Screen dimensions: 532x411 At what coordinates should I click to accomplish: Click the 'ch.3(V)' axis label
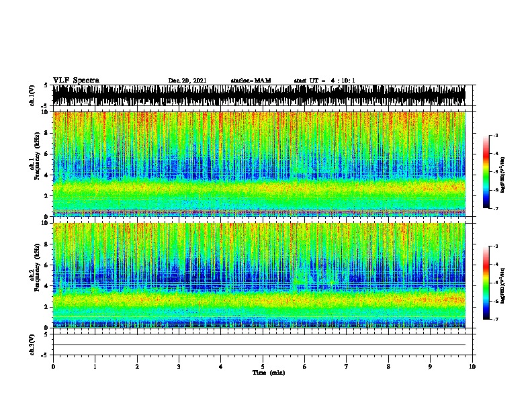[32, 345]
